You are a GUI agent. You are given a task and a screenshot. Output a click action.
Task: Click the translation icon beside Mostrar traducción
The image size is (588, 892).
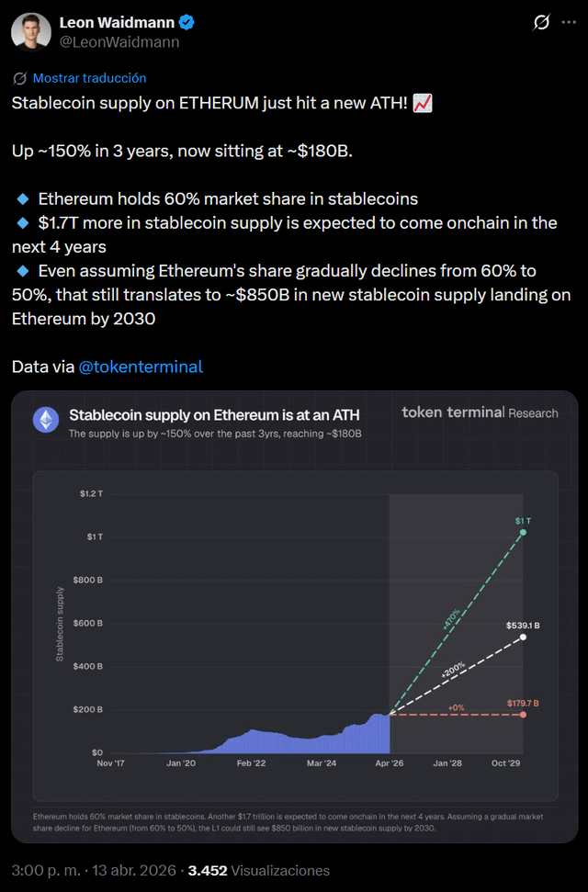coord(20,78)
